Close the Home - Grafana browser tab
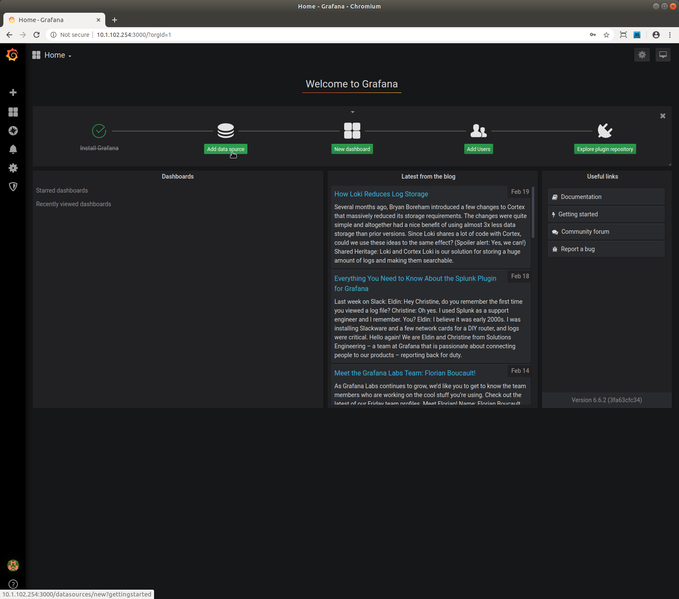 [98, 20]
